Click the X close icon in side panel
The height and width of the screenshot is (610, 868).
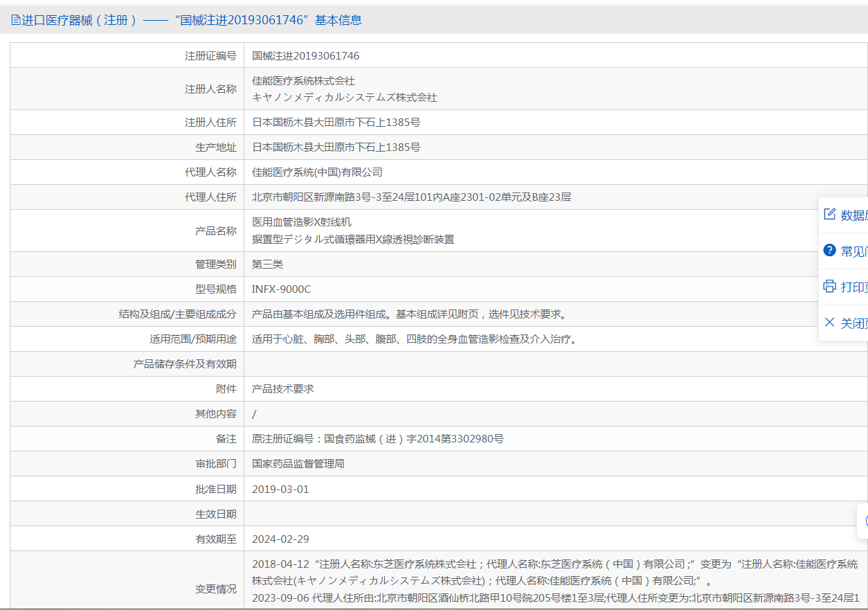[829, 322]
